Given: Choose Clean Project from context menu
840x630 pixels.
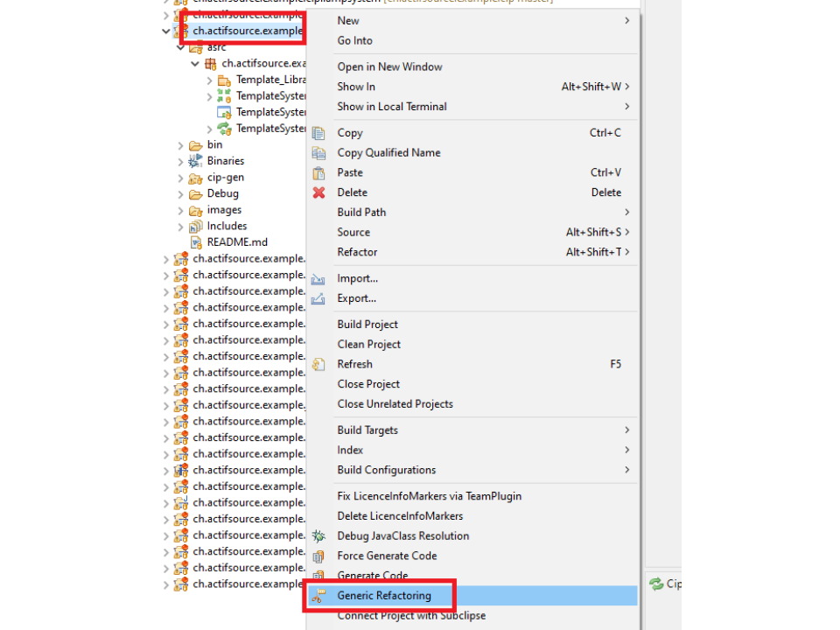Looking at the screenshot, I should [369, 344].
